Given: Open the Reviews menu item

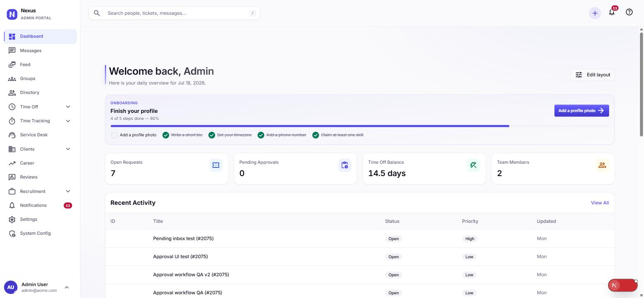Looking at the screenshot, I should [x=40, y=177].
